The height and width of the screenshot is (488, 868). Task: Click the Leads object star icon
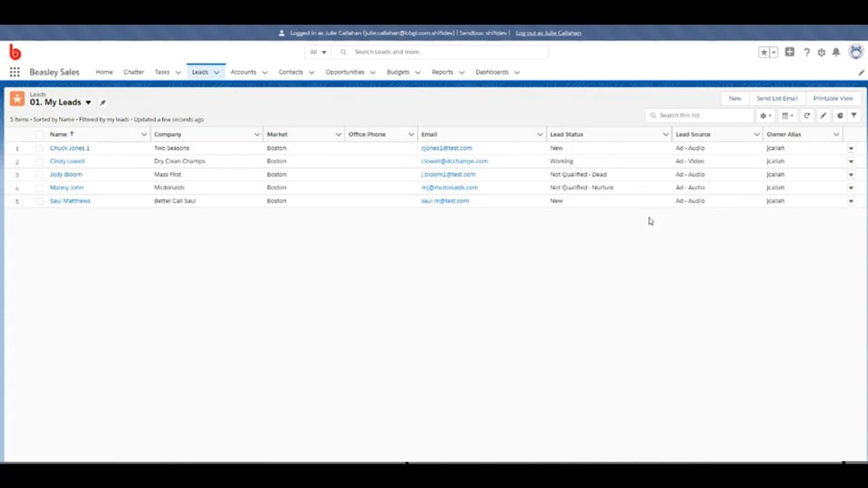(x=17, y=99)
